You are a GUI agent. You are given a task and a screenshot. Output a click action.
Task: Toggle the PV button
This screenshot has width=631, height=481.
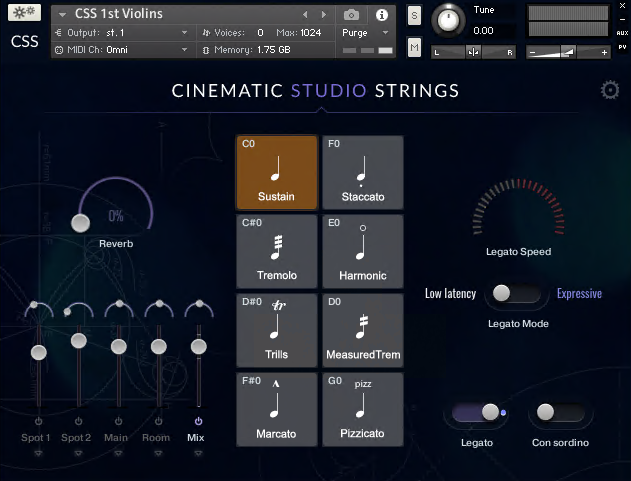(622, 47)
